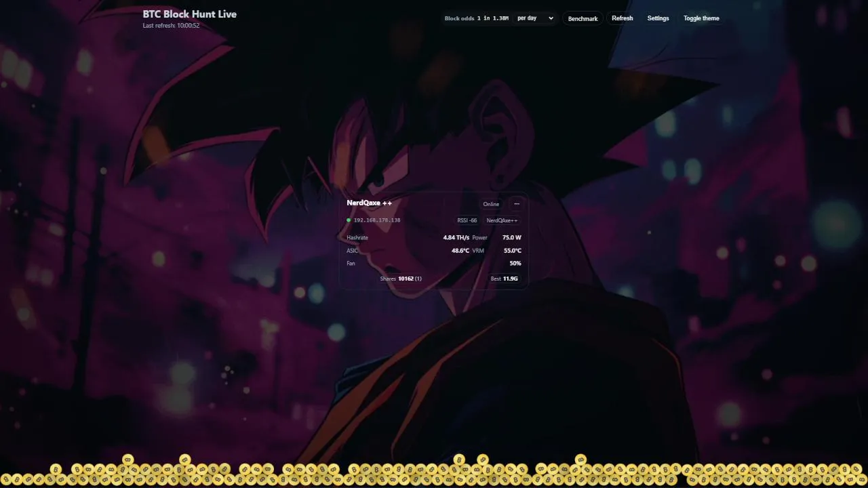This screenshot has width=868, height=488.
Task: Open Settings
Action: click(x=658, y=18)
